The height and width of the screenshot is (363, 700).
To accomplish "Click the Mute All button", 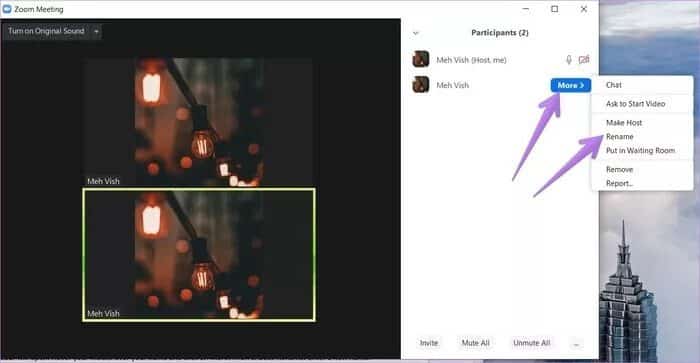I will coord(475,343).
